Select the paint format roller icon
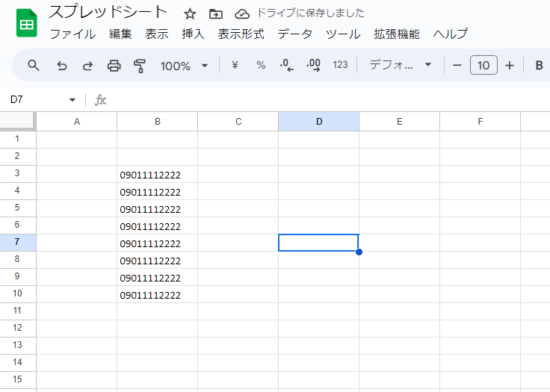This screenshot has height=392, width=550. tap(140, 66)
